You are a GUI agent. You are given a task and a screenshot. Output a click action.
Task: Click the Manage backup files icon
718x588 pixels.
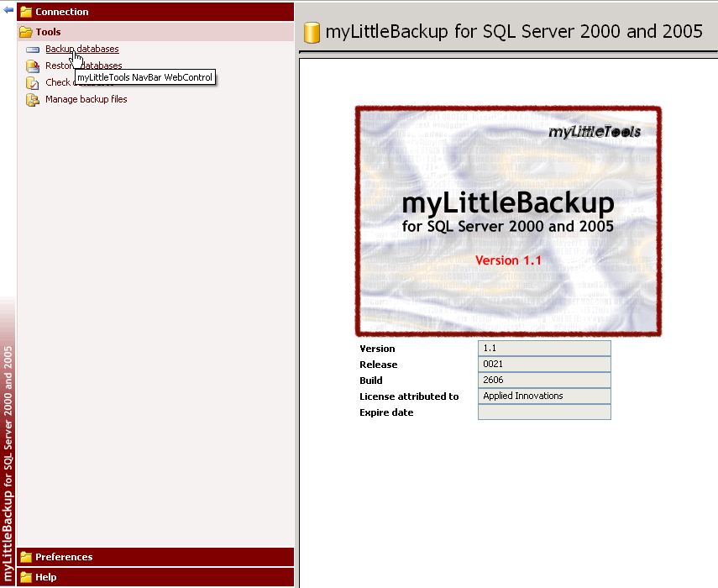[x=33, y=100]
